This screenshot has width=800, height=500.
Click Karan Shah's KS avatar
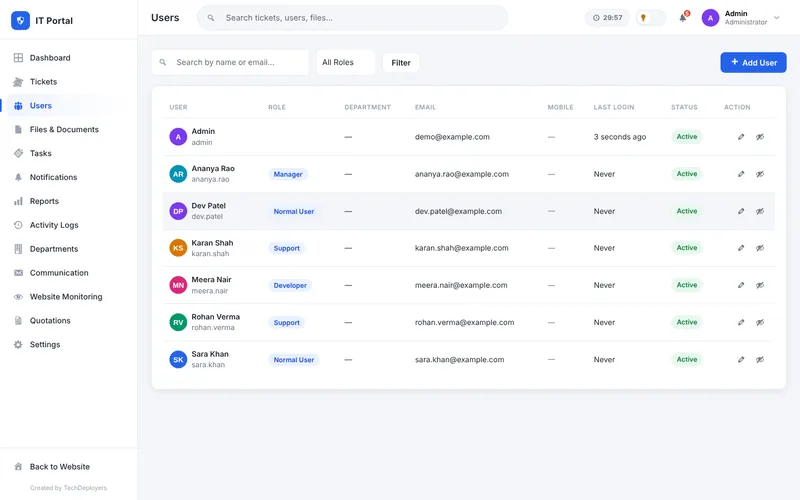178,248
